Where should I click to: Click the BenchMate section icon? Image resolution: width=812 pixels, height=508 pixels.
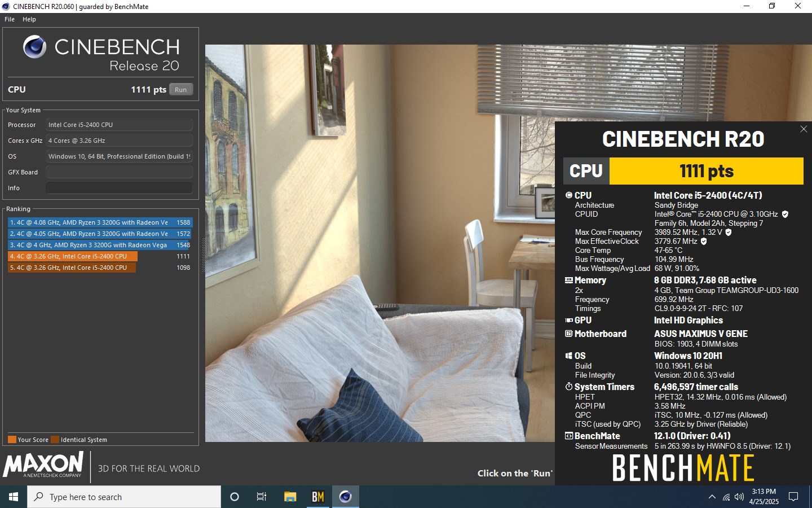568,436
